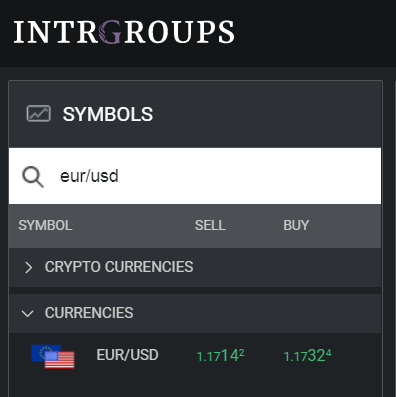The width and height of the screenshot is (396, 397).
Task: Collapse the Currencies chevron arrow
Action: coord(27,313)
